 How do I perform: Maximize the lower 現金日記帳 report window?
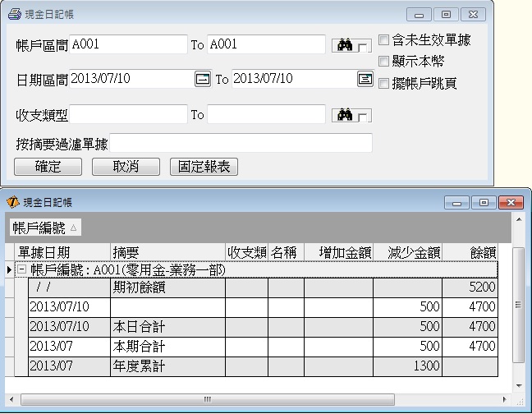[x=484, y=202]
